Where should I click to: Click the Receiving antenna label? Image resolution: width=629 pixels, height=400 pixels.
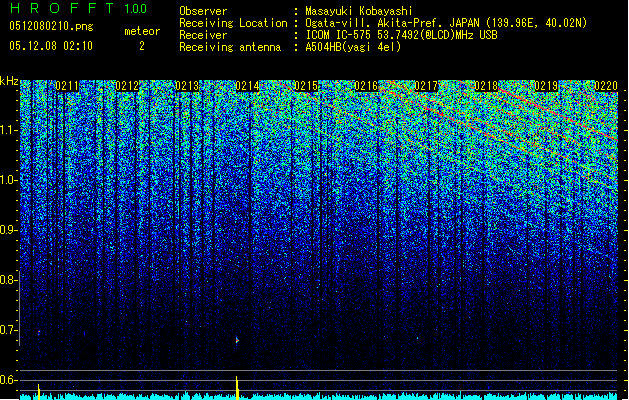[230, 47]
